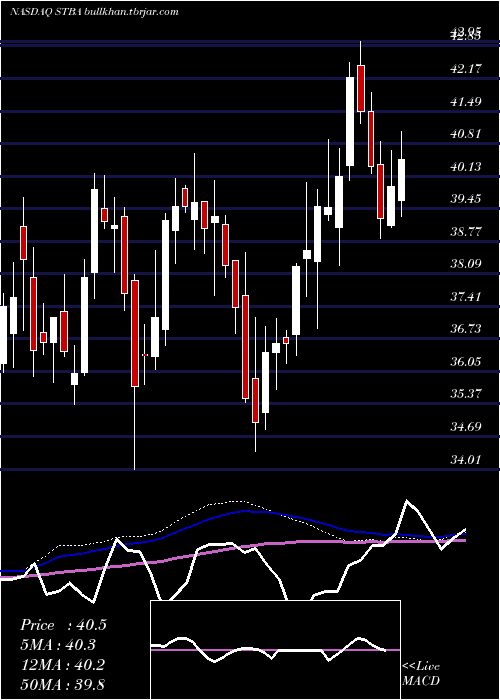Click the 38.77 price axis label
500x700 pixels.
[466, 231]
